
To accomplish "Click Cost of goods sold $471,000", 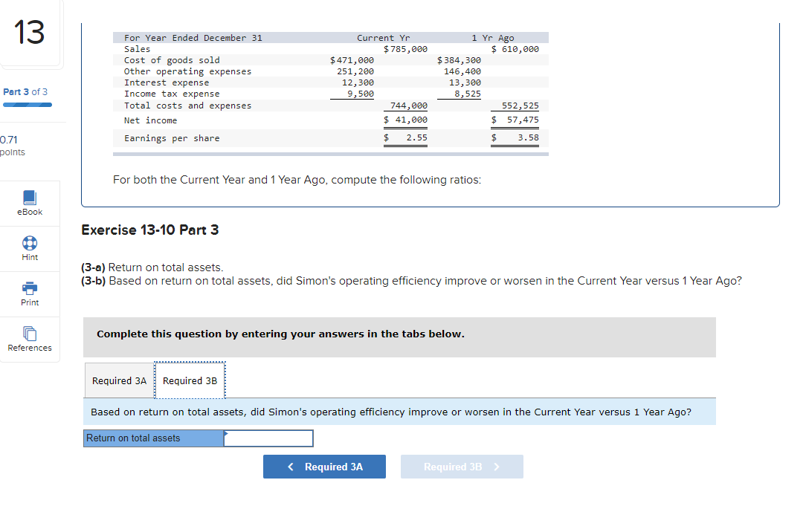I will click(352, 61).
